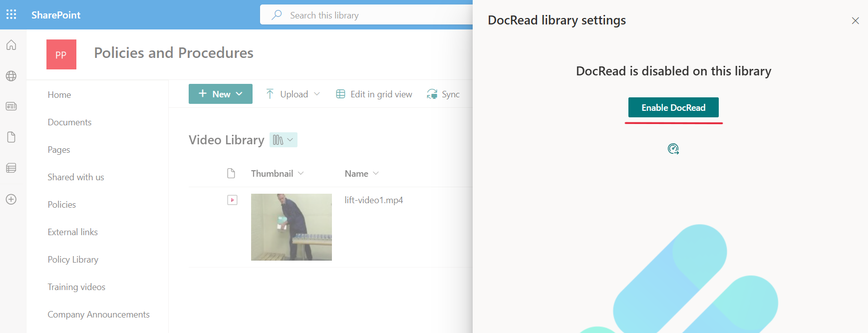Click the Enable DocRead button

point(673,107)
